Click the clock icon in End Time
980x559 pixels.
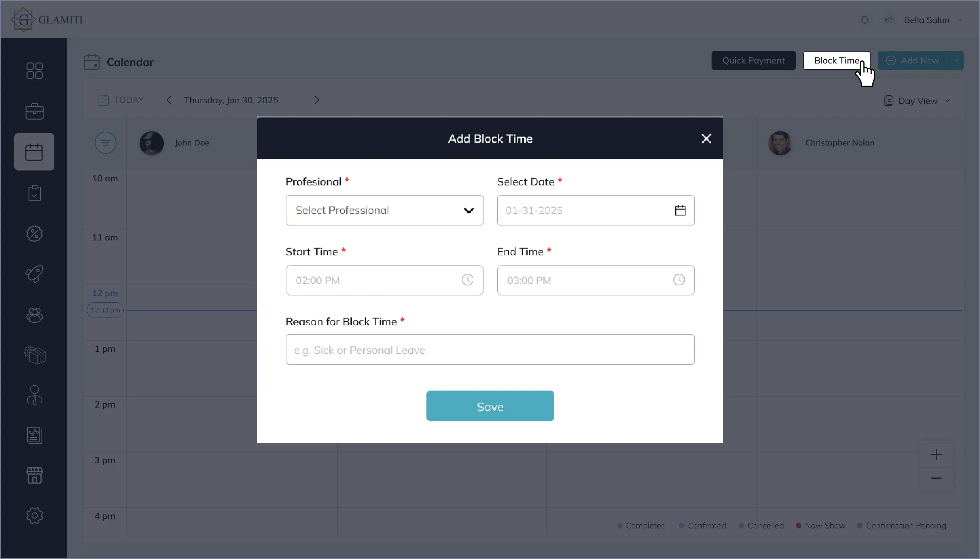[x=679, y=280]
